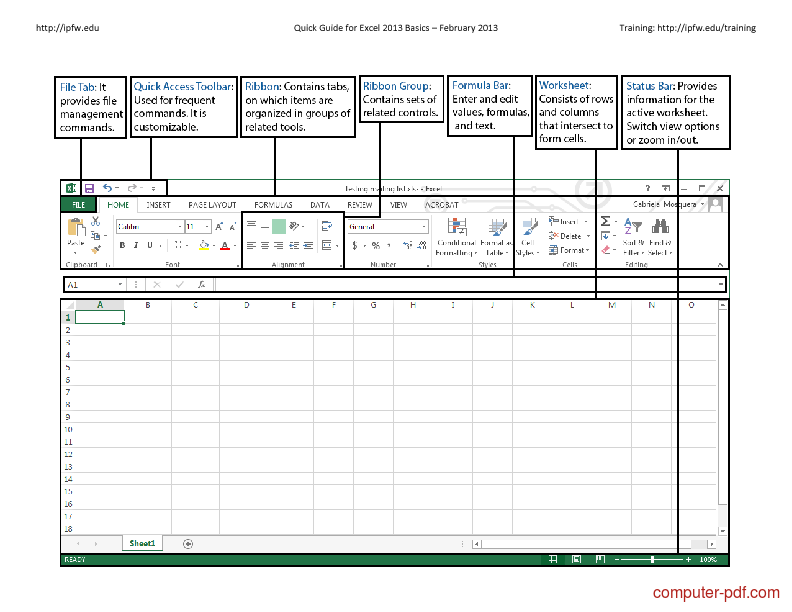Click the Wrap Text icon
The width and height of the screenshot is (792, 612).
[327, 226]
